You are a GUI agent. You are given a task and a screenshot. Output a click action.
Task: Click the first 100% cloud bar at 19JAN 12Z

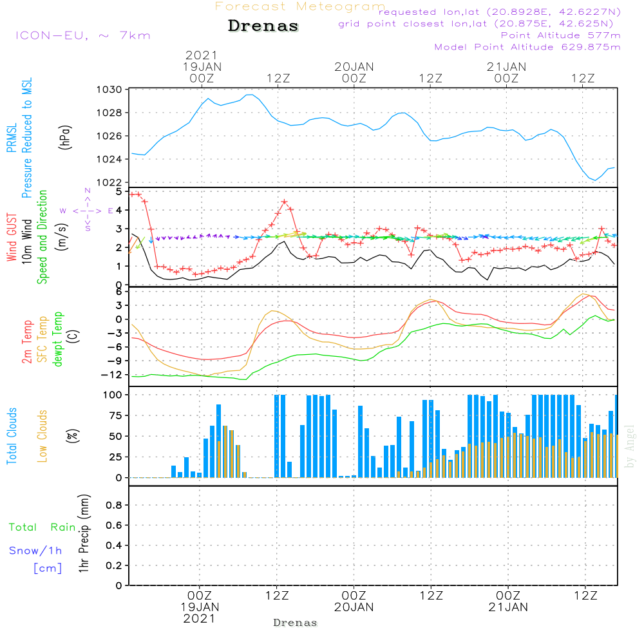(x=277, y=436)
